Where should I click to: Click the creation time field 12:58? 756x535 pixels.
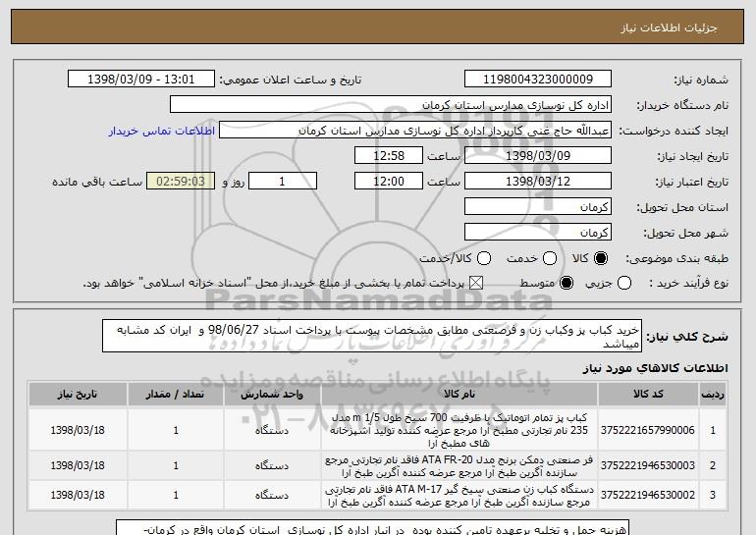point(389,156)
